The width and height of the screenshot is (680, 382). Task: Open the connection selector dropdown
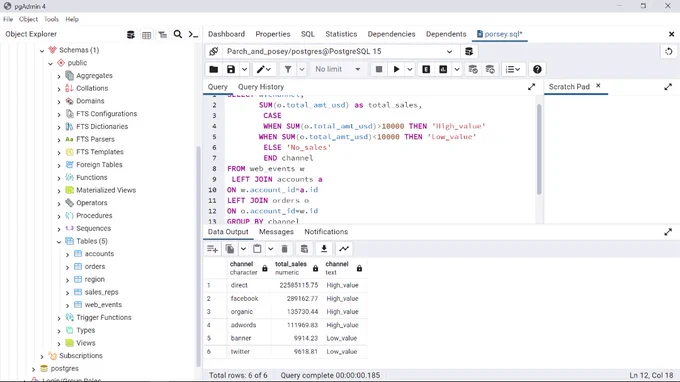pos(449,52)
